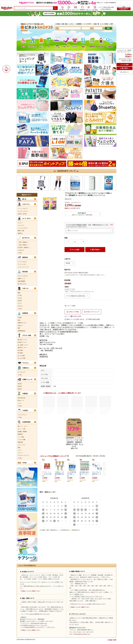This screenshot has width=133, height=644.
Task: Click 不適切な商品を報告 link
Action: (93, 319)
